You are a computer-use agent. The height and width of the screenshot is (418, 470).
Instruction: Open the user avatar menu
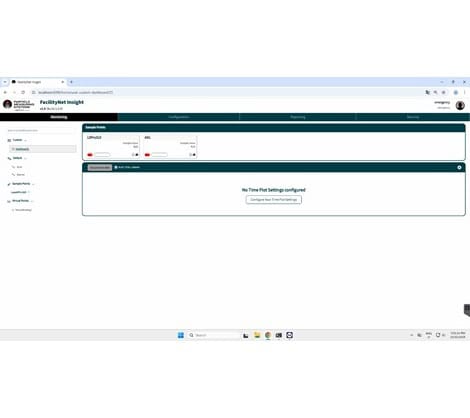460,105
